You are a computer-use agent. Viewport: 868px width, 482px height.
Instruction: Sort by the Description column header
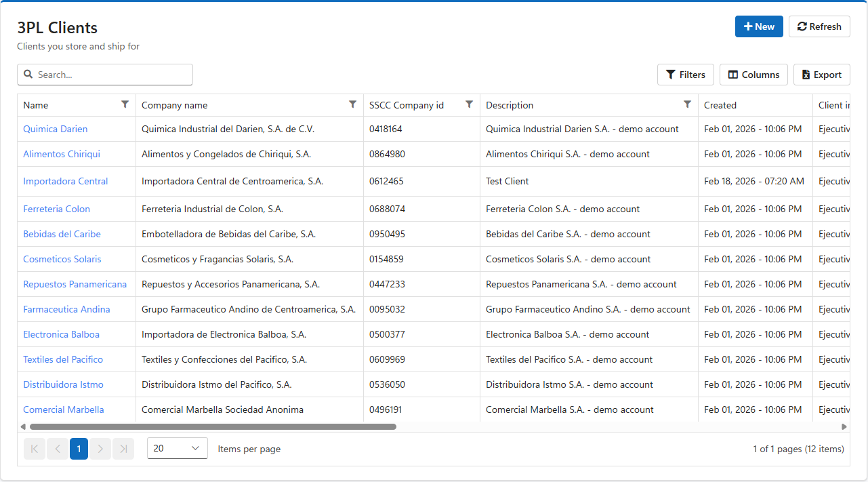click(510, 105)
